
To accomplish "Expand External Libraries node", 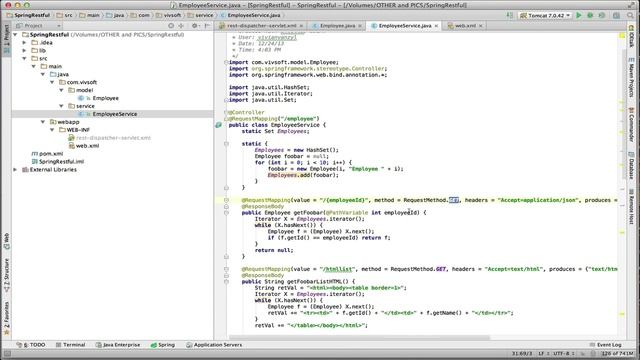I will 16,169.
